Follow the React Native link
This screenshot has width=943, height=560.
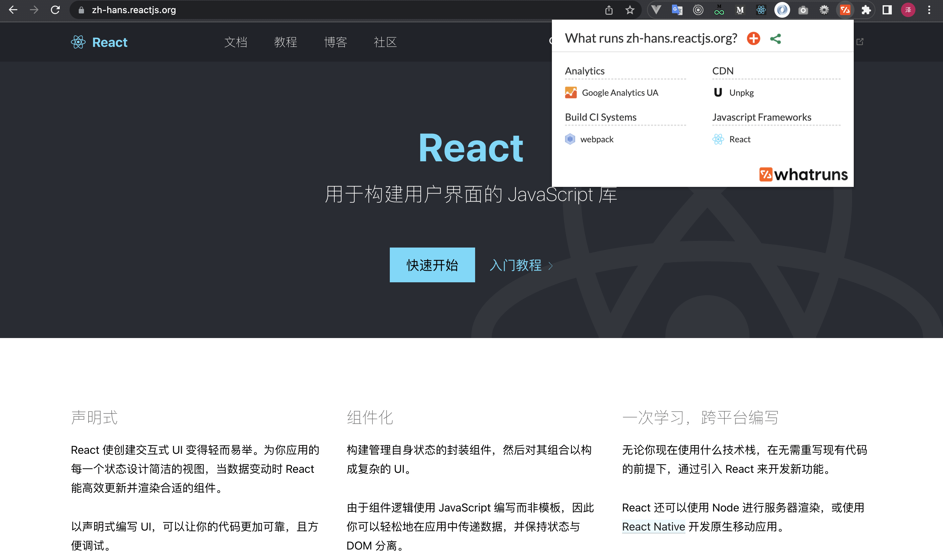pos(653,527)
